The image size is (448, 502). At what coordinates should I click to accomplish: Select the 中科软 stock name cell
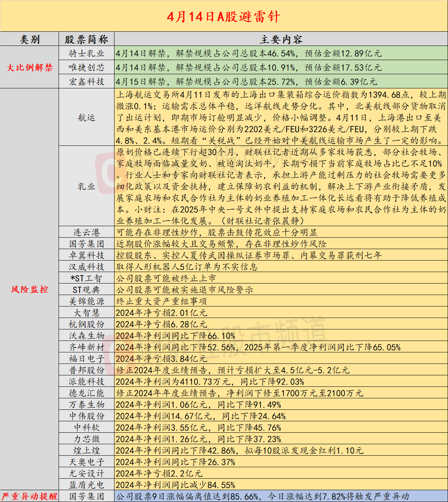[87, 427]
